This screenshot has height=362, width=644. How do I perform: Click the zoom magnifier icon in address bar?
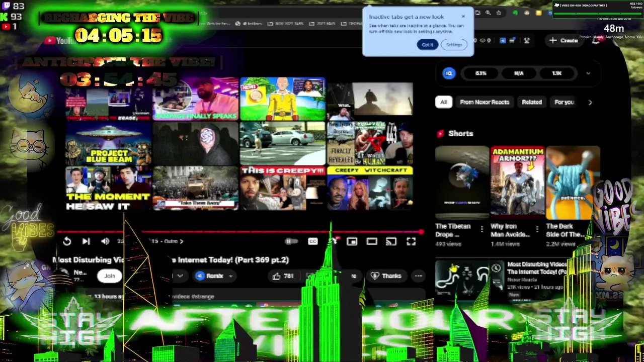click(x=487, y=13)
